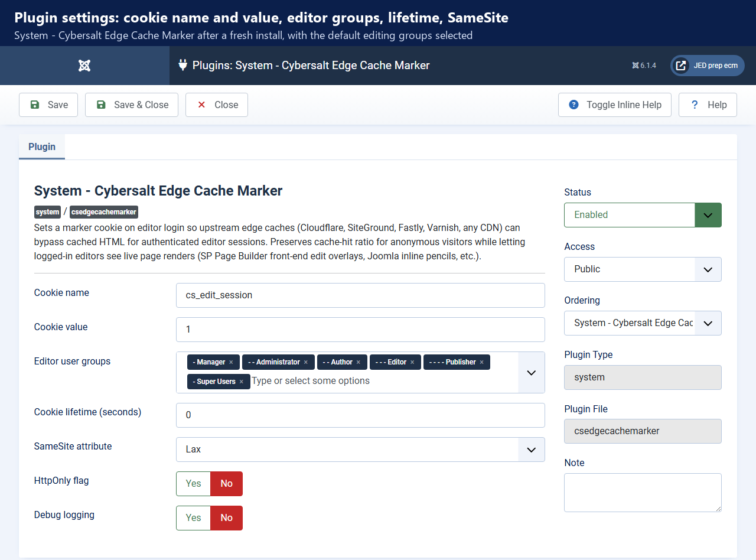Open the SameSite attribute dropdown
Screen dimensions: 756x560
(x=360, y=450)
